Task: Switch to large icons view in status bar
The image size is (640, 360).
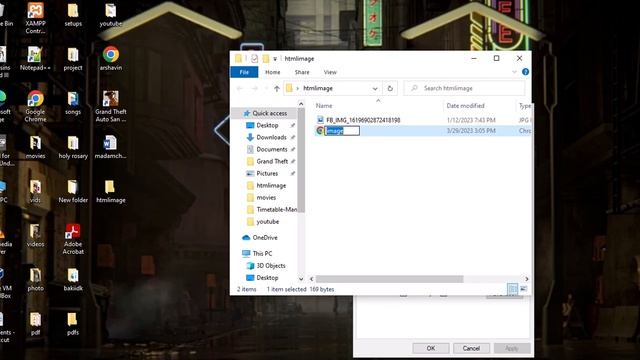Action: point(523,289)
